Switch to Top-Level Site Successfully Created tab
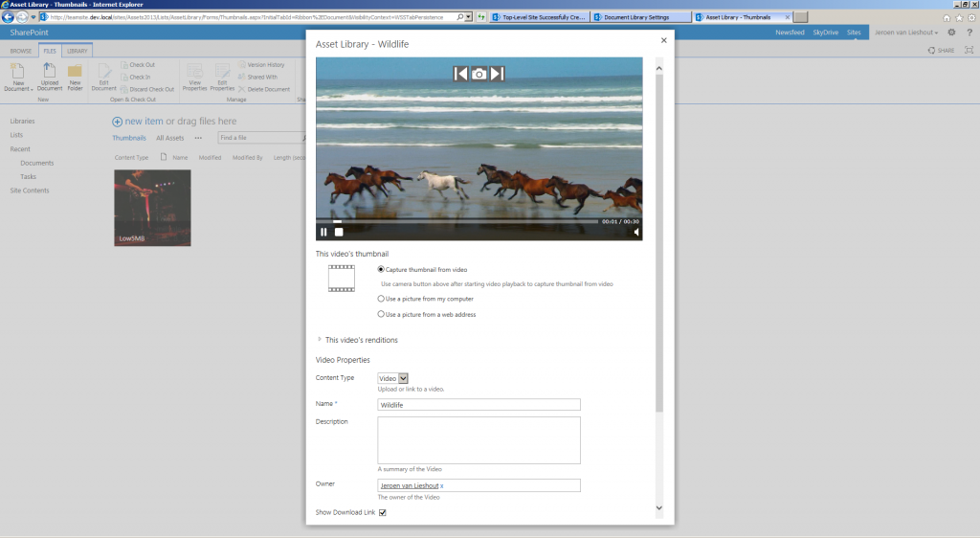The width and height of the screenshot is (980, 538). coord(539,17)
